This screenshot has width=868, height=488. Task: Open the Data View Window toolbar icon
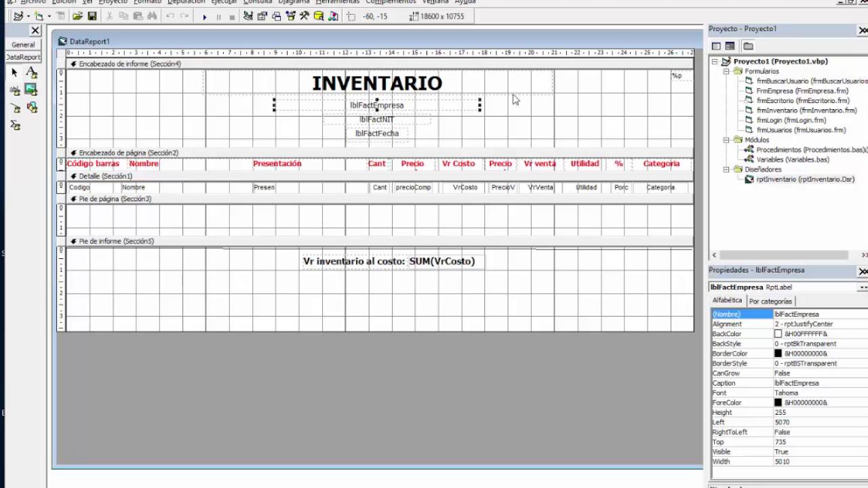point(319,16)
